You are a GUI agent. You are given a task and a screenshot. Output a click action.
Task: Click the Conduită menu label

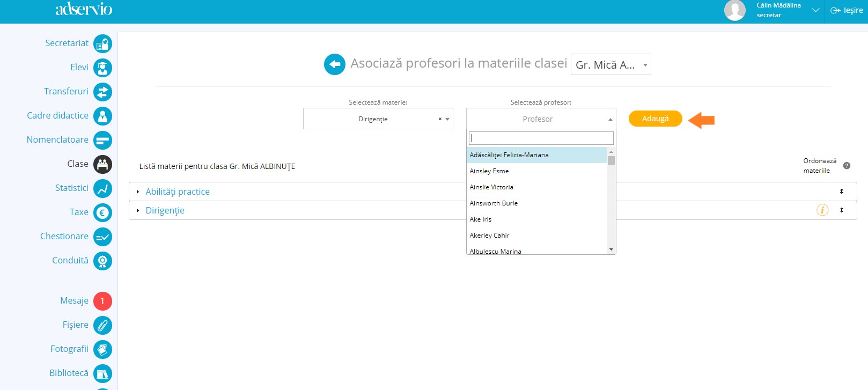[x=70, y=260]
